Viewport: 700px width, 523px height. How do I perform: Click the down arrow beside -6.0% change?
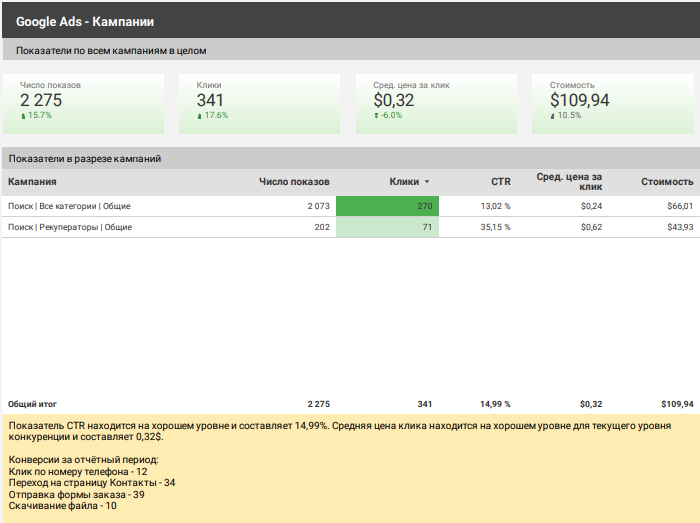[x=376, y=116]
